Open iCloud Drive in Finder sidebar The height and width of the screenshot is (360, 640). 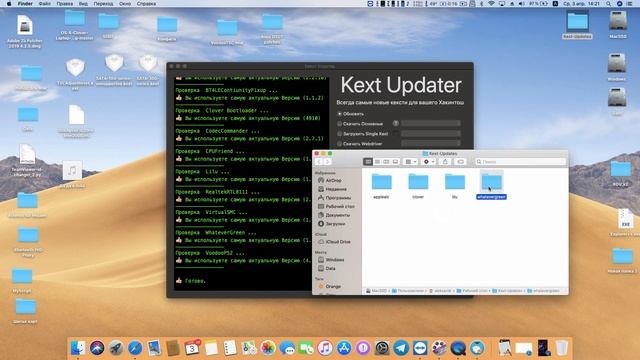[338, 242]
